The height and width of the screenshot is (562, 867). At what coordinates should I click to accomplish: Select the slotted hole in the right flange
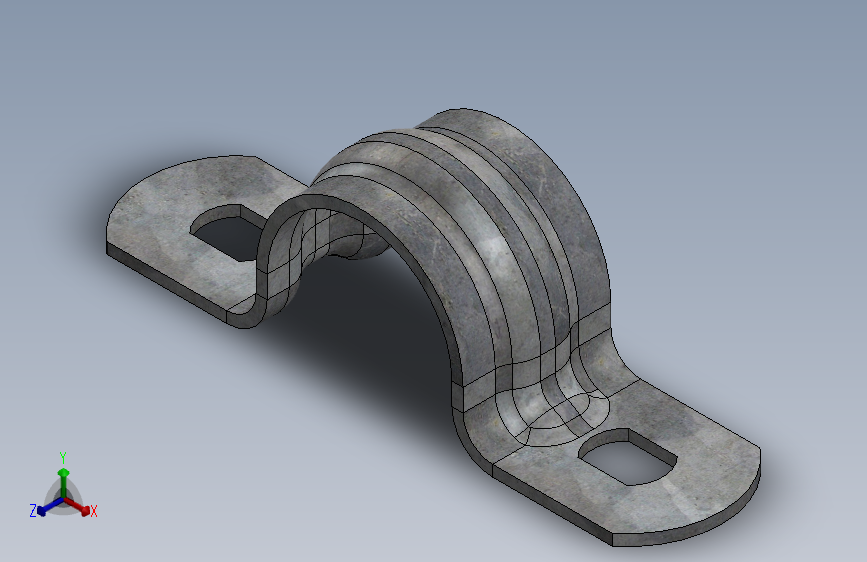click(628, 456)
